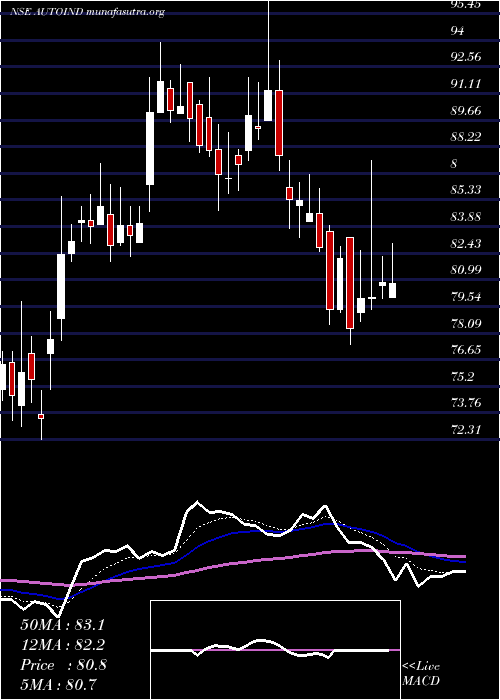The image size is (500, 700).
Task: Select the 75.2 price axis label
Action: click(x=463, y=376)
